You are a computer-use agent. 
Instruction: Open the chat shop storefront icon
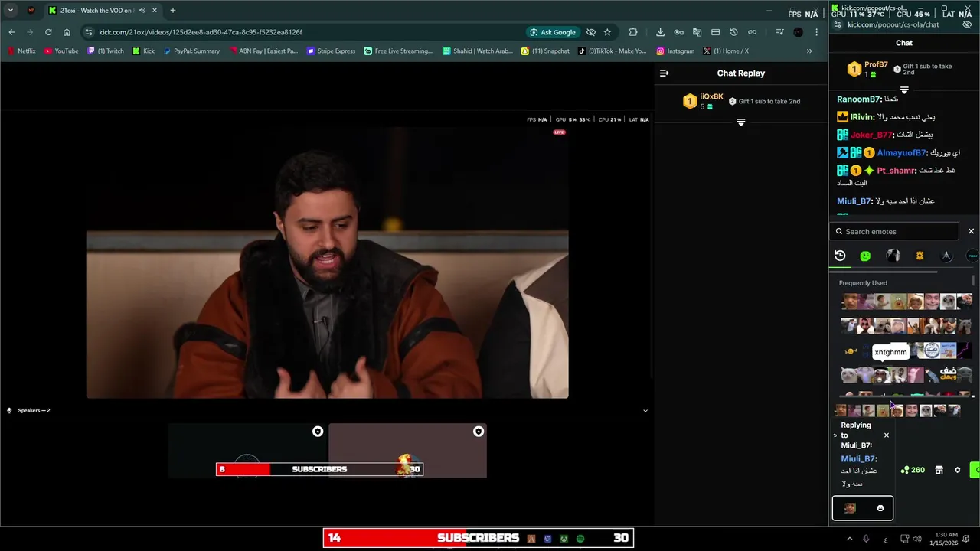click(x=939, y=470)
